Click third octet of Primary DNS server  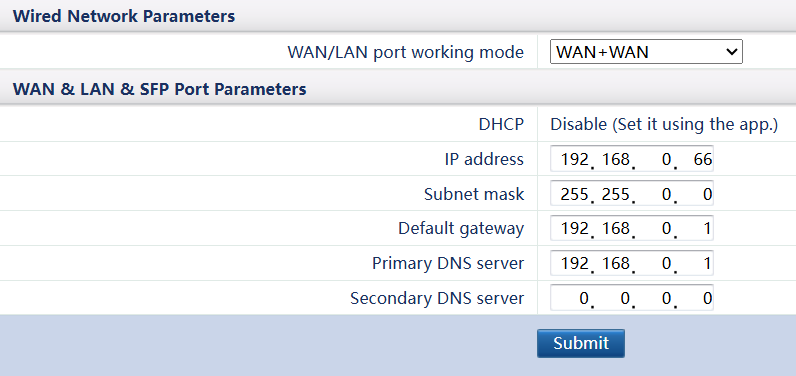tap(654, 263)
